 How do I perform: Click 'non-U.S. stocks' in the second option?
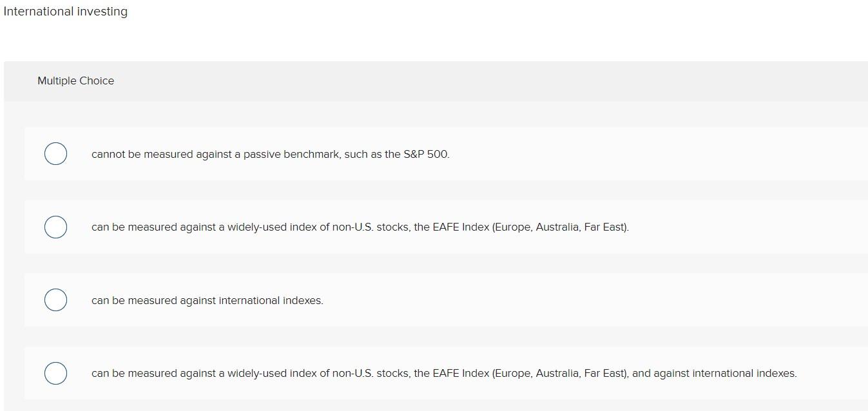371,227
